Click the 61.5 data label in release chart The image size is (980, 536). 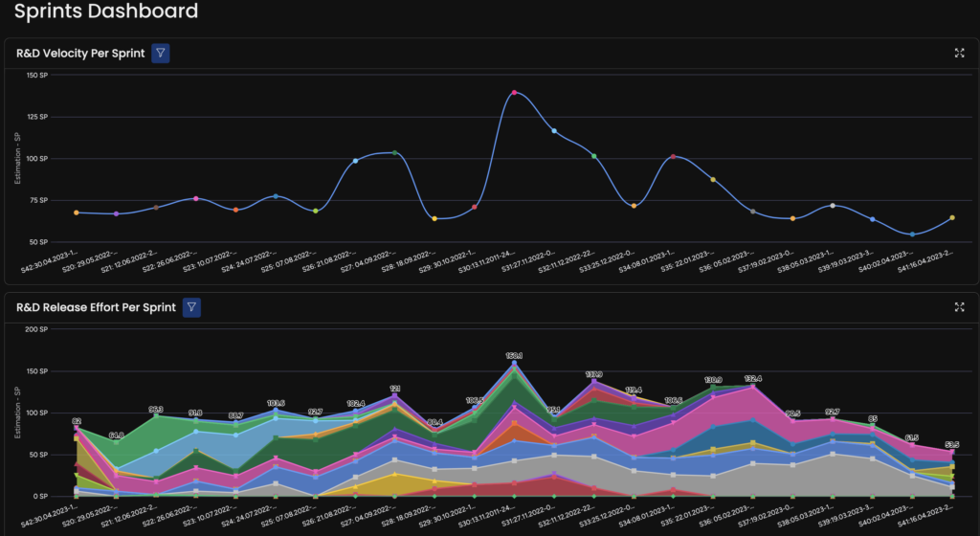[x=912, y=437]
